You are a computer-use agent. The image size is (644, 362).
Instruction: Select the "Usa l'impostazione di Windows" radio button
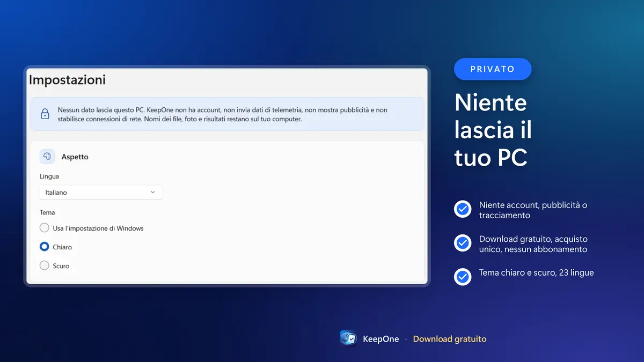(x=45, y=228)
